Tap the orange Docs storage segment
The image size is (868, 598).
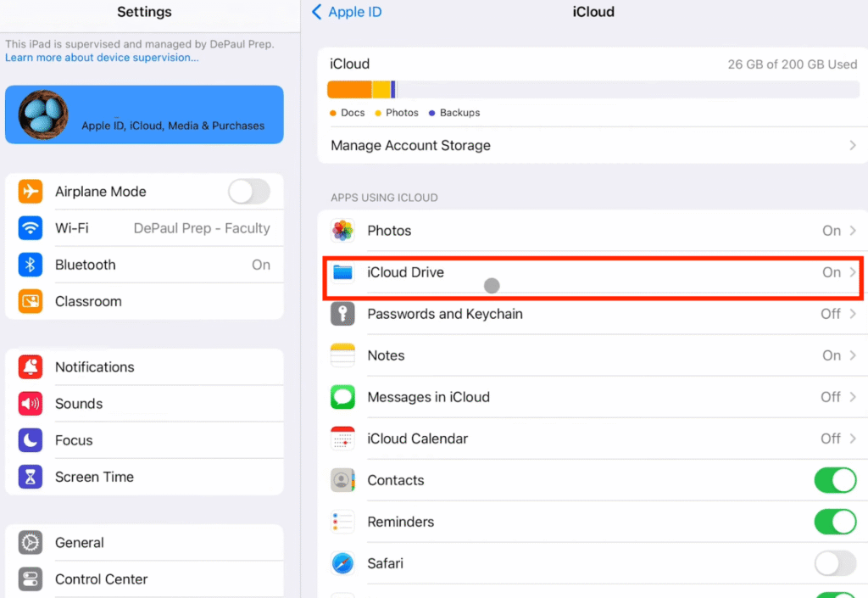click(349, 89)
